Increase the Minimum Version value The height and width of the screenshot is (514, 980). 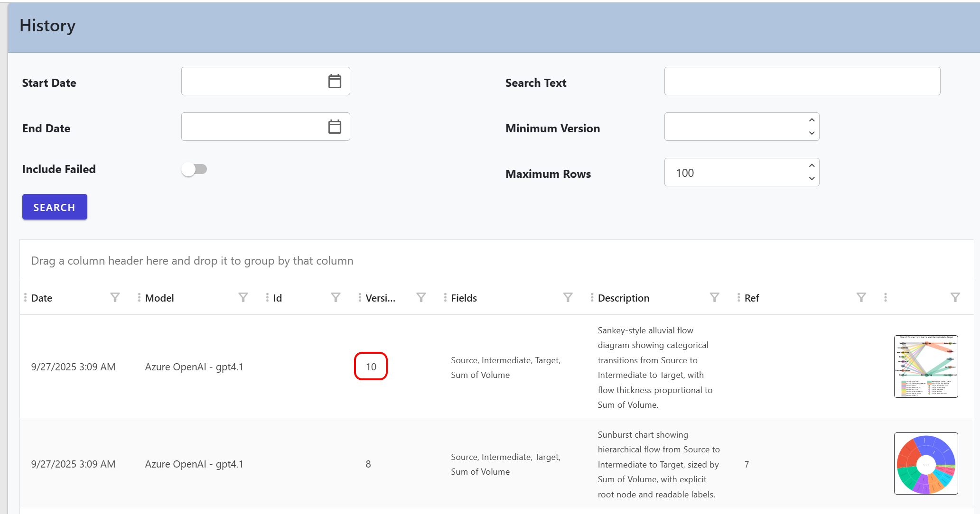pos(812,120)
